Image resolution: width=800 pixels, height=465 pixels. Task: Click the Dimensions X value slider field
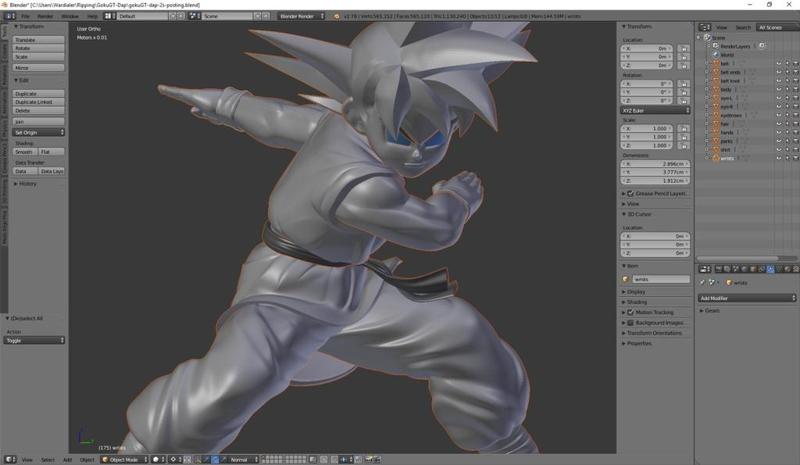(x=655, y=164)
